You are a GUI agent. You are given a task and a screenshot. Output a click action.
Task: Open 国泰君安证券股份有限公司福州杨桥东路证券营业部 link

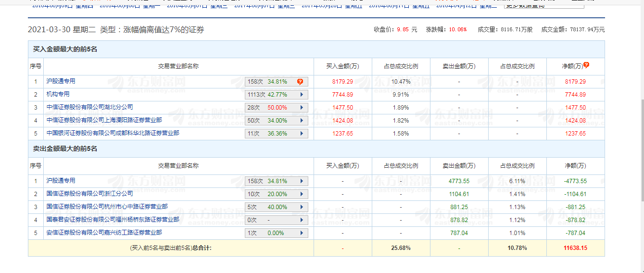113,220
